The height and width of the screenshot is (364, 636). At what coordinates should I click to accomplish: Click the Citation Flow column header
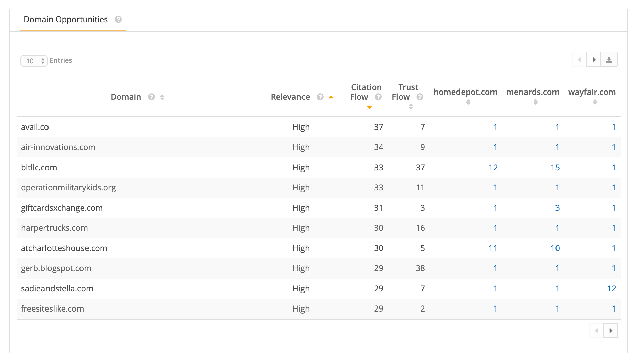pos(366,92)
